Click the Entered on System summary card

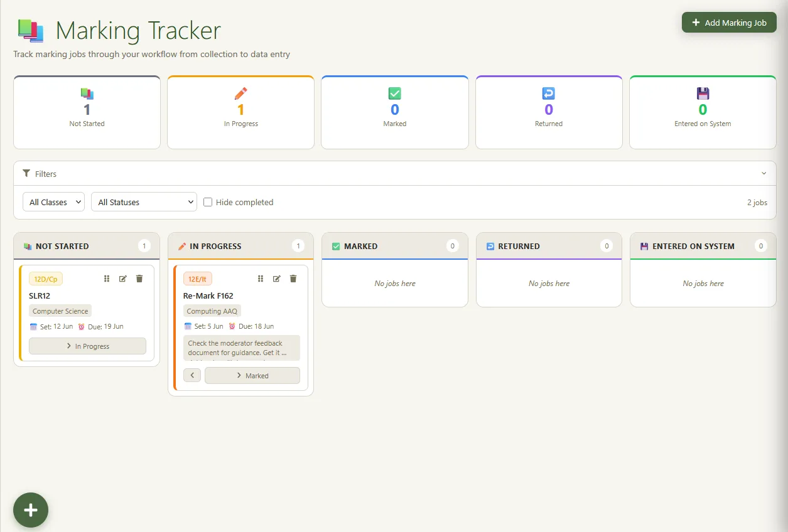[703, 112]
